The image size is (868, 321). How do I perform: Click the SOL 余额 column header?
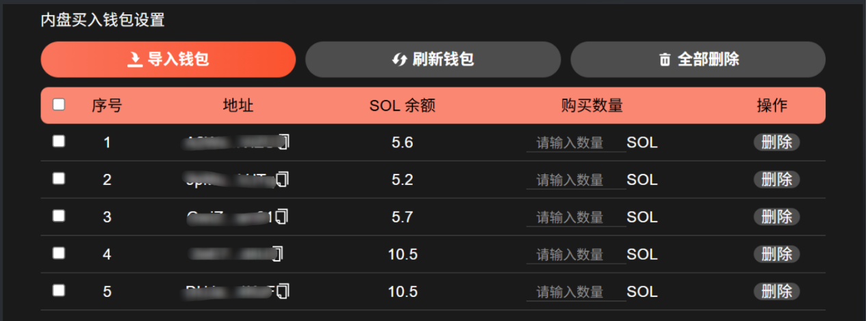[403, 105]
